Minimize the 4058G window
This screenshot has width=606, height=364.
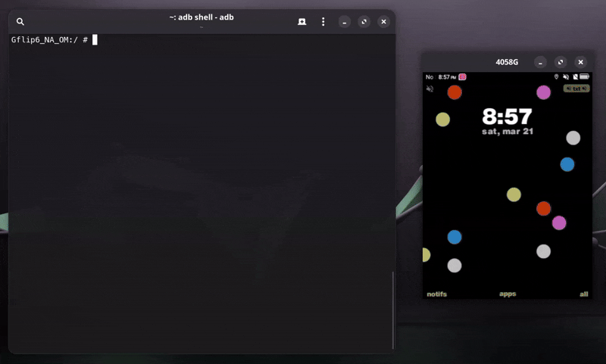pyautogui.click(x=540, y=62)
